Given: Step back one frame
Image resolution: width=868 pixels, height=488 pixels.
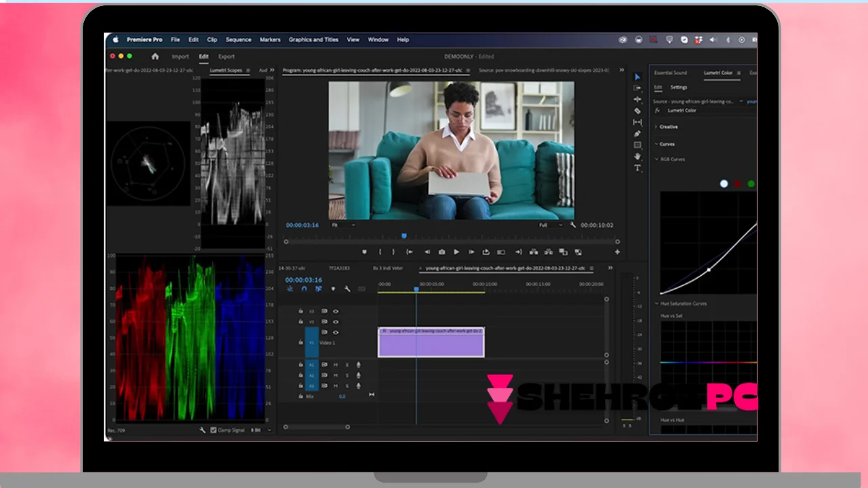Looking at the screenshot, I should 427,252.
